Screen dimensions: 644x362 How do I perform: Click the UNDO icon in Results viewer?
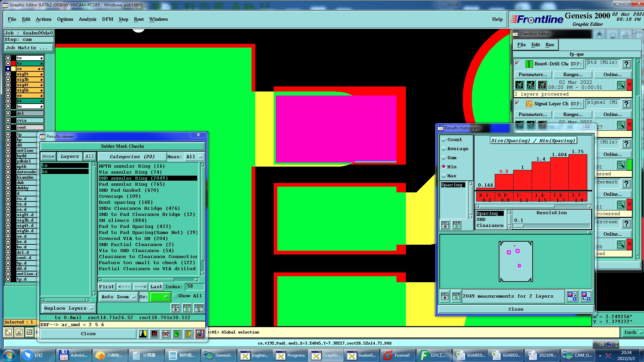[199, 308]
